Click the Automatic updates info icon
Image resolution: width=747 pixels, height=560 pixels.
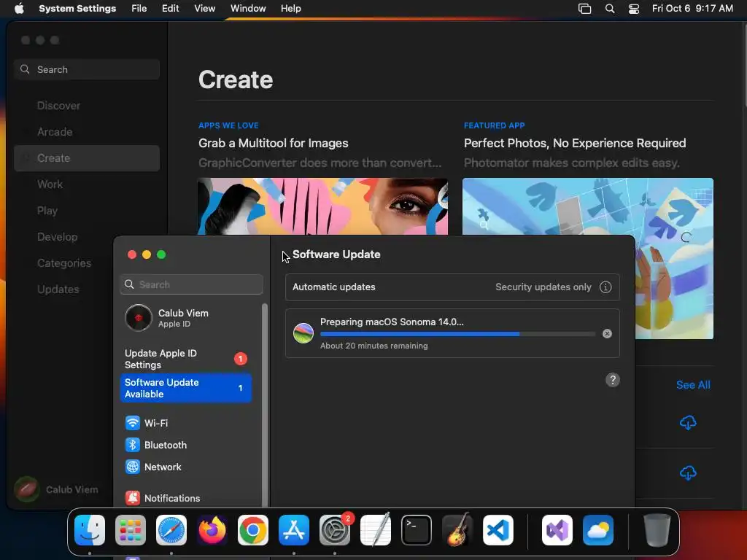coord(605,287)
